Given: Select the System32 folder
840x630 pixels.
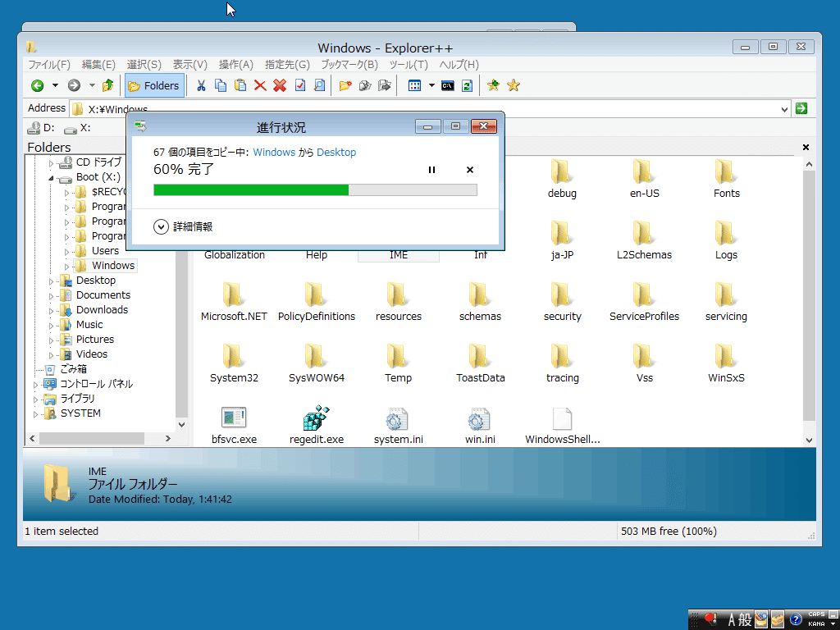Looking at the screenshot, I should [234, 363].
